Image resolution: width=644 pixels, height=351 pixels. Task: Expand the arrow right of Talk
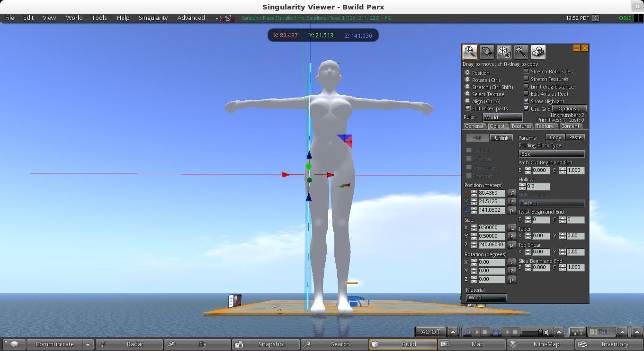click(x=622, y=332)
